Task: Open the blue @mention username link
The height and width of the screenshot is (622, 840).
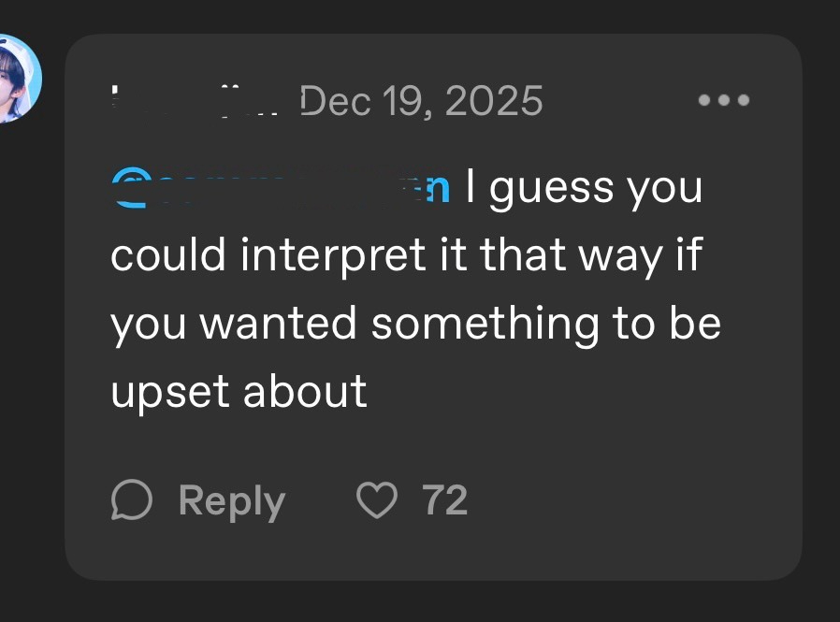Action: point(281,187)
